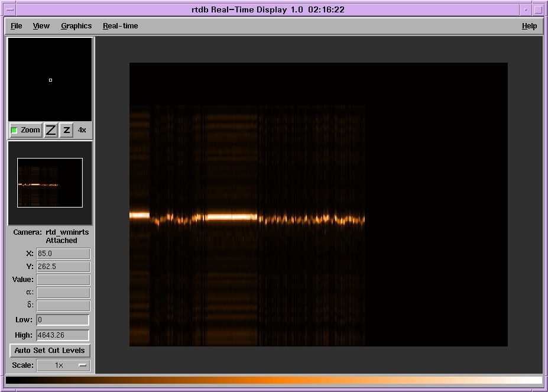Open the View menu
Image resolution: width=548 pixels, height=392 pixels.
tap(41, 26)
